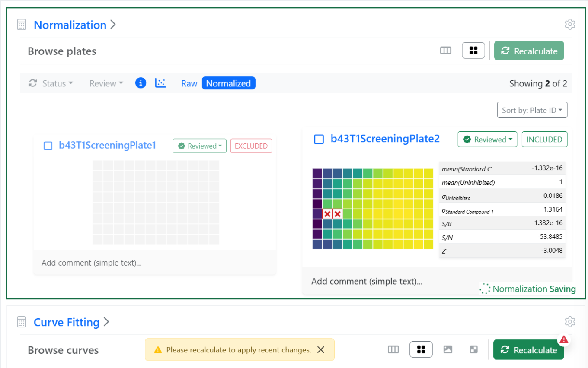
Task: Click a red X excluded well
Action: click(327, 214)
